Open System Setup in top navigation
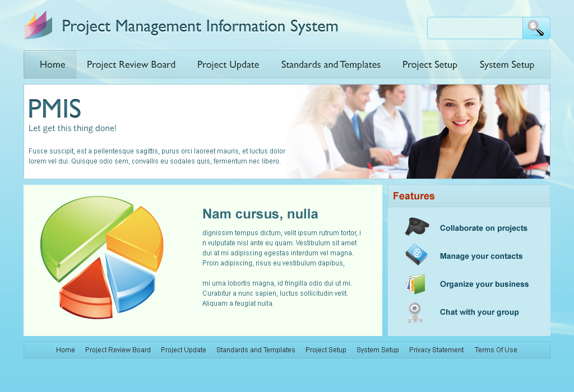Screen dimensions: 574x392 pos(507,64)
